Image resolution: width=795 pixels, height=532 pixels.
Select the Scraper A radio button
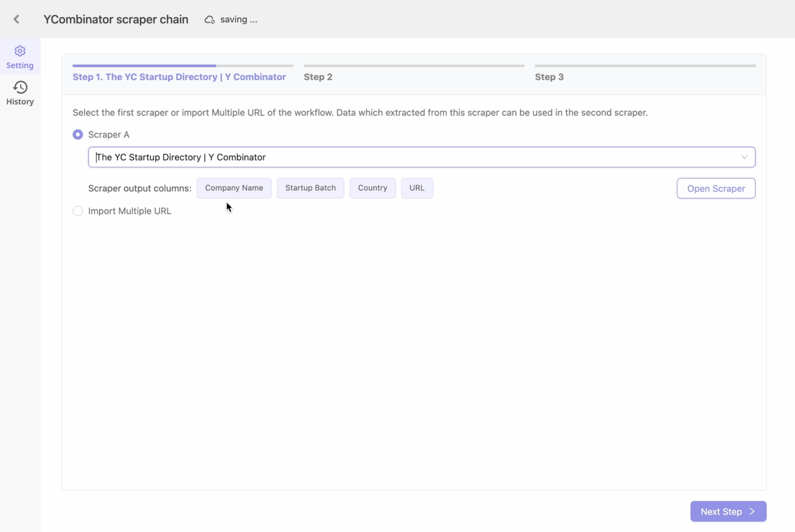78,134
